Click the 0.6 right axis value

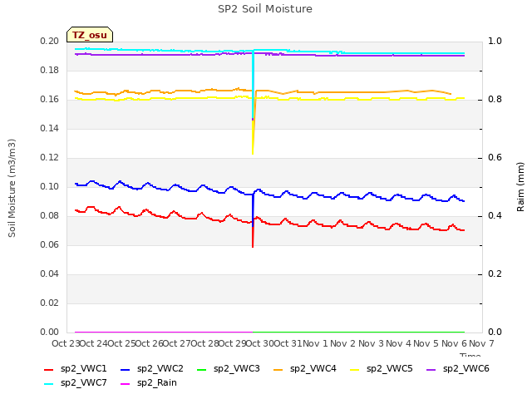tap(495, 158)
